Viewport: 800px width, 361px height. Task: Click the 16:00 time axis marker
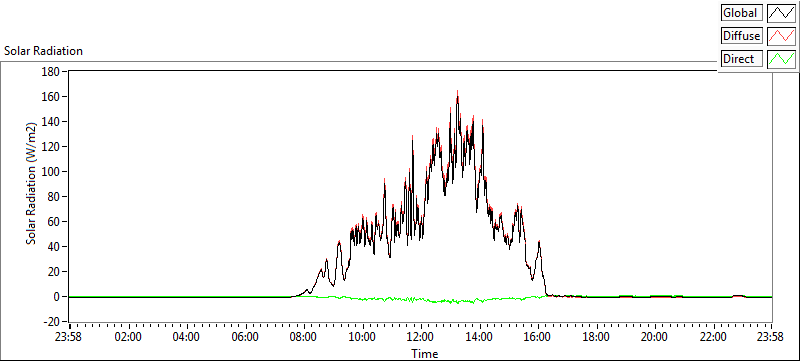coord(538,337)
